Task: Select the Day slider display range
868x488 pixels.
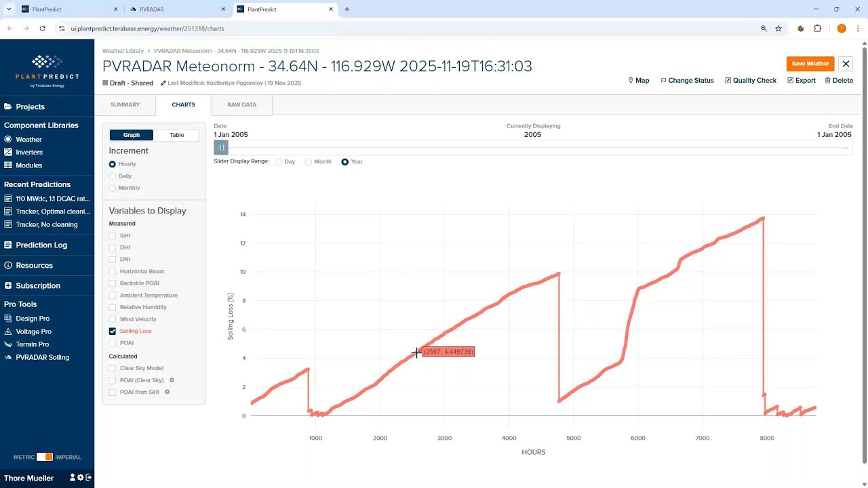Action: click(x=279, y=162)
